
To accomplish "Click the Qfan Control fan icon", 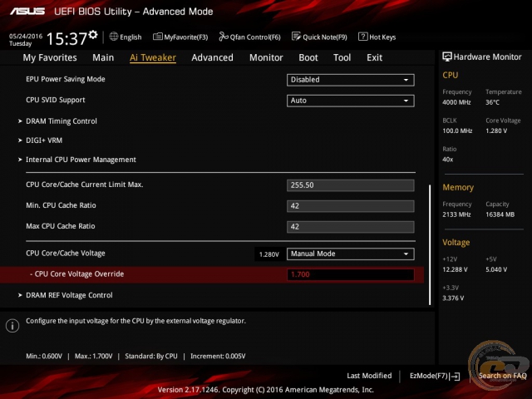I will click(x=224, y=37).
